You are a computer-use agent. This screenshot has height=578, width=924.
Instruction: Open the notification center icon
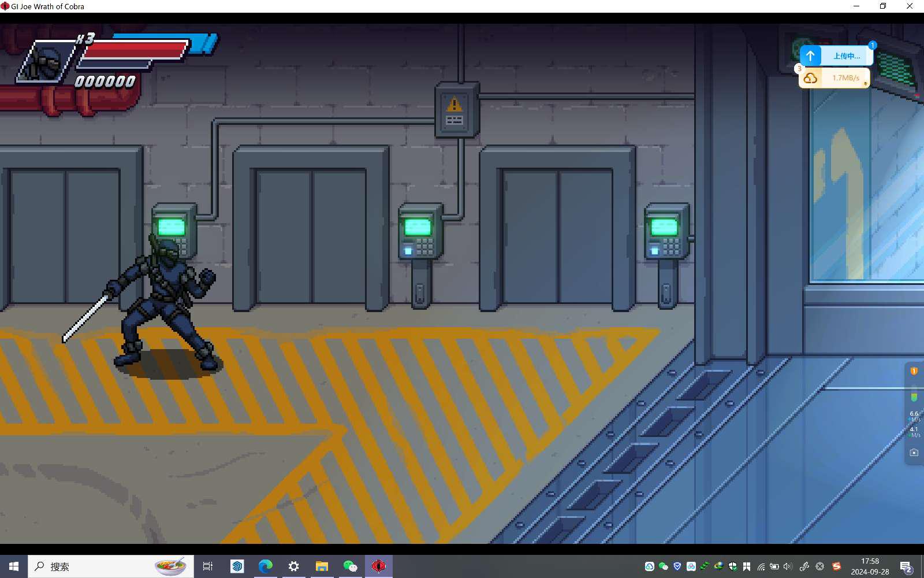pos(906,566)
